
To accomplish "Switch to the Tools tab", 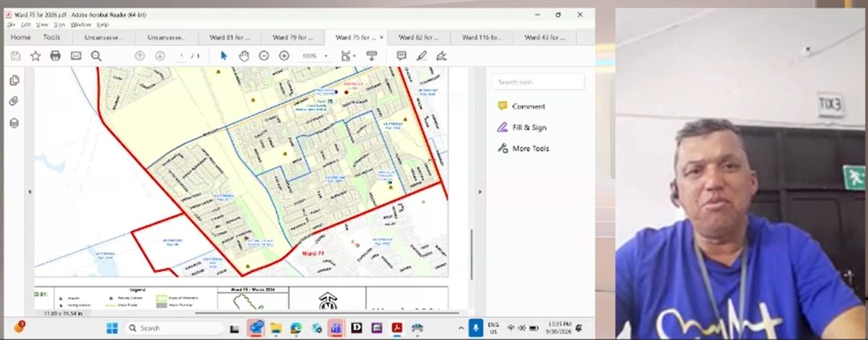I will 51,37.
